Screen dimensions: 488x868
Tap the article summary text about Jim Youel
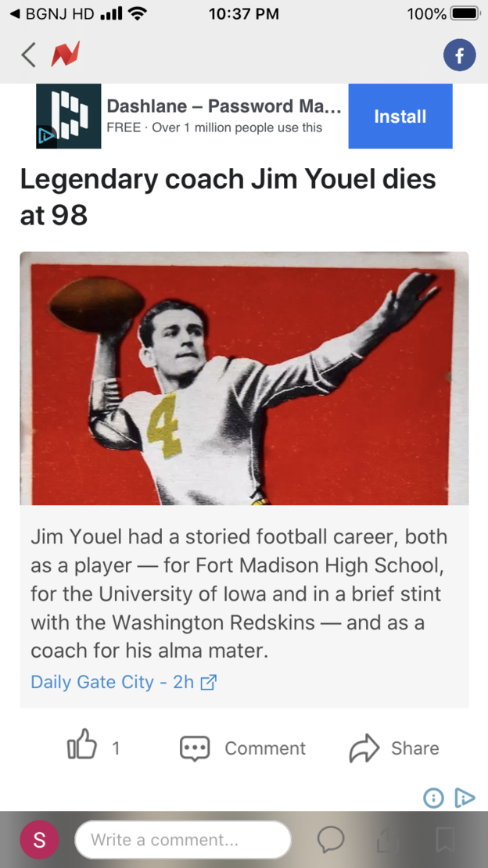click(239, 593)
